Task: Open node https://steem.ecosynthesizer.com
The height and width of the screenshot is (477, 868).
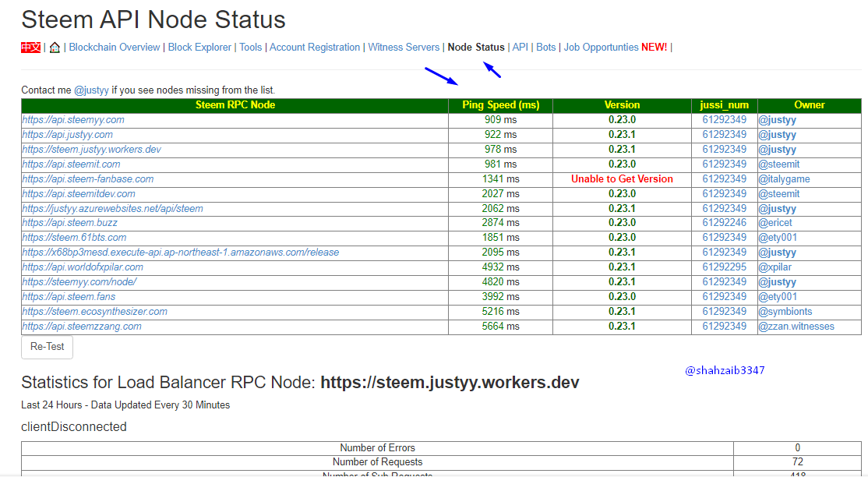Action: [94, 312]
